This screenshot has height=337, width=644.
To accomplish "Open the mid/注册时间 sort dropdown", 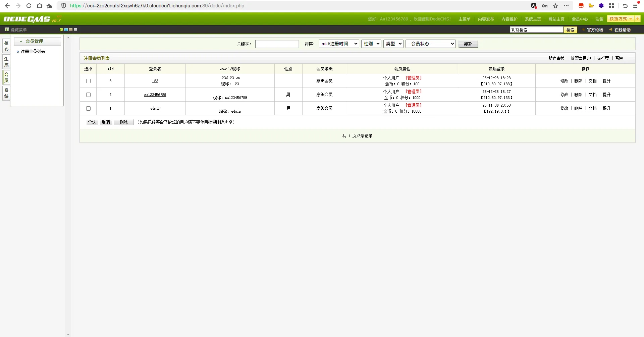I will [x=339, y=44].
